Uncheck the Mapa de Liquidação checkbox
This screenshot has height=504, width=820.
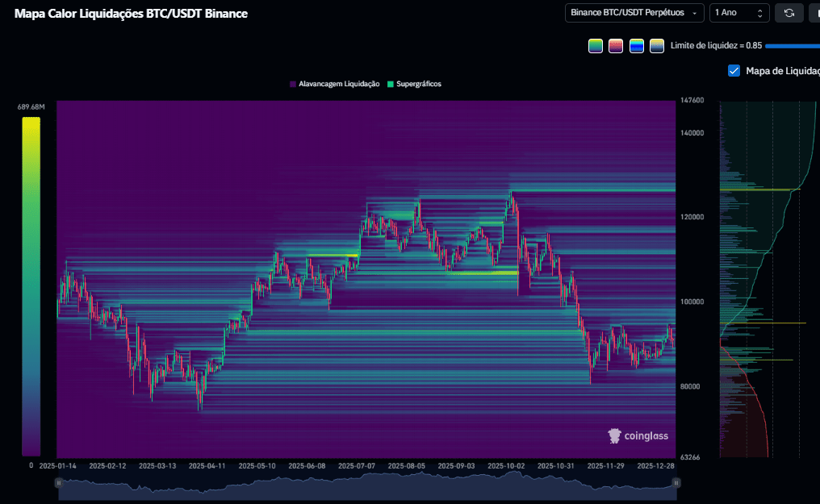point(734,71)
